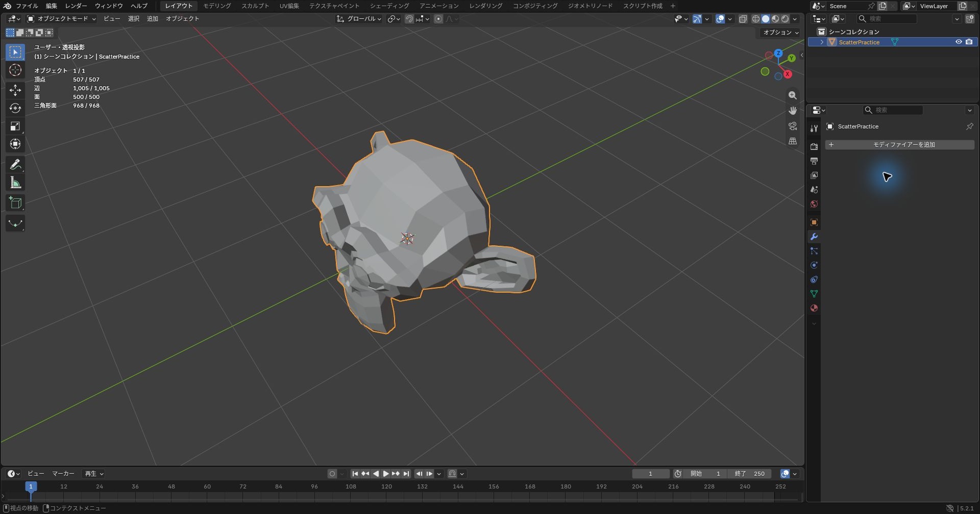Toggle X-ray display mode
This screenshot has width=980, height=514.
pyautogui.click(x=743, y=19)
